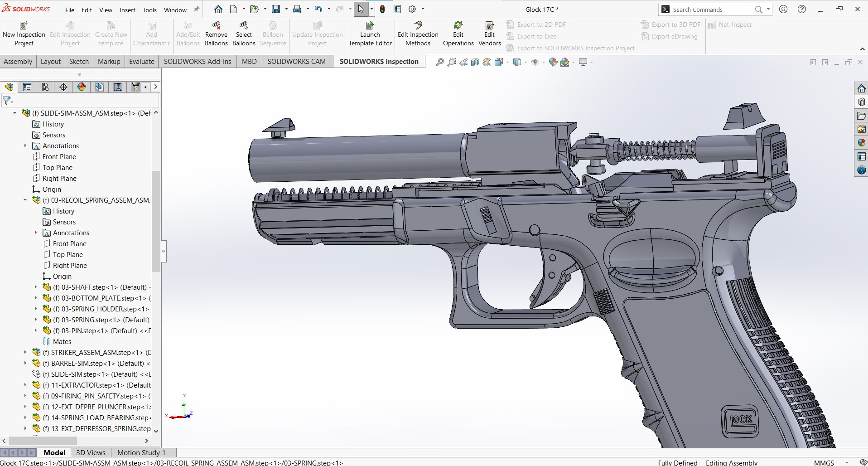
Task: Click Zoom to Fit icon in view toolbar
Action: 439,63
